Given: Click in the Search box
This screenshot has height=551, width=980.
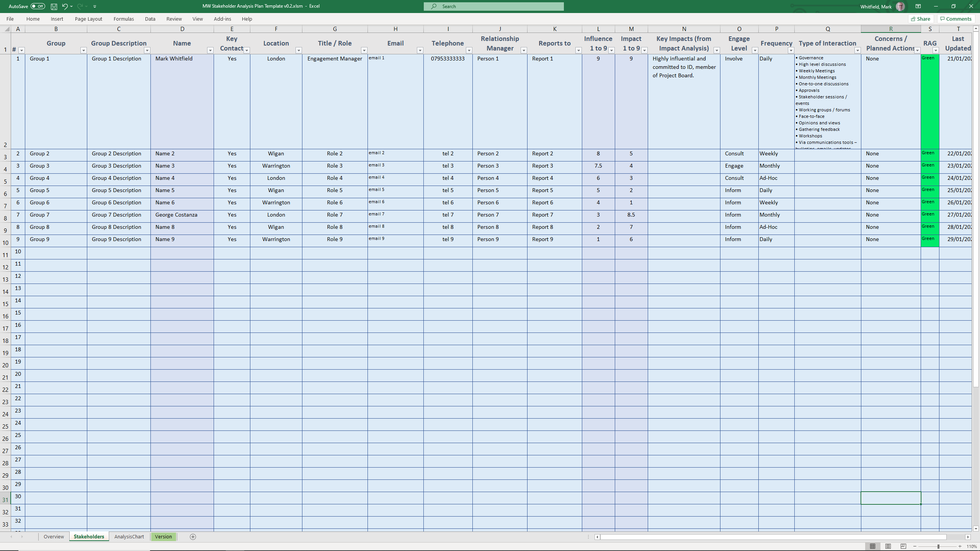Looking at the screenshot, I should (493, 7).
